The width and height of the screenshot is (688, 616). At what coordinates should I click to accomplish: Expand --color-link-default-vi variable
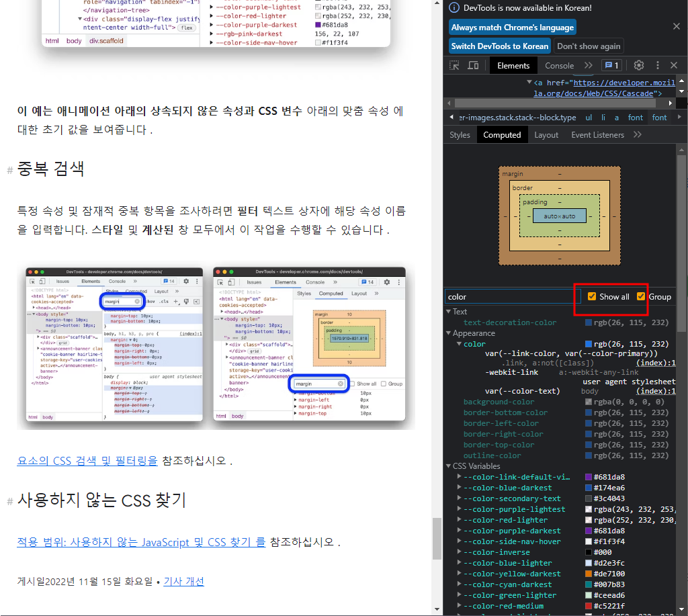point(459,476)
